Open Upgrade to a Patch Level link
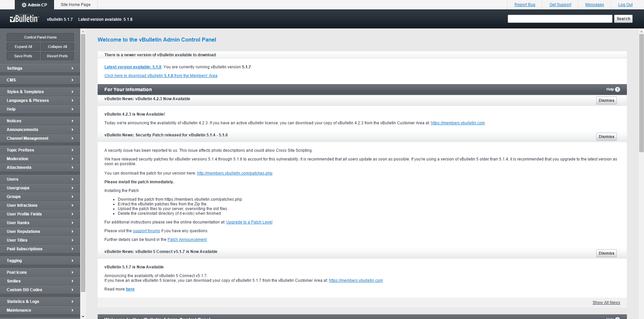The height and width of the screenshot is (319, 644). tap(249, 222)
